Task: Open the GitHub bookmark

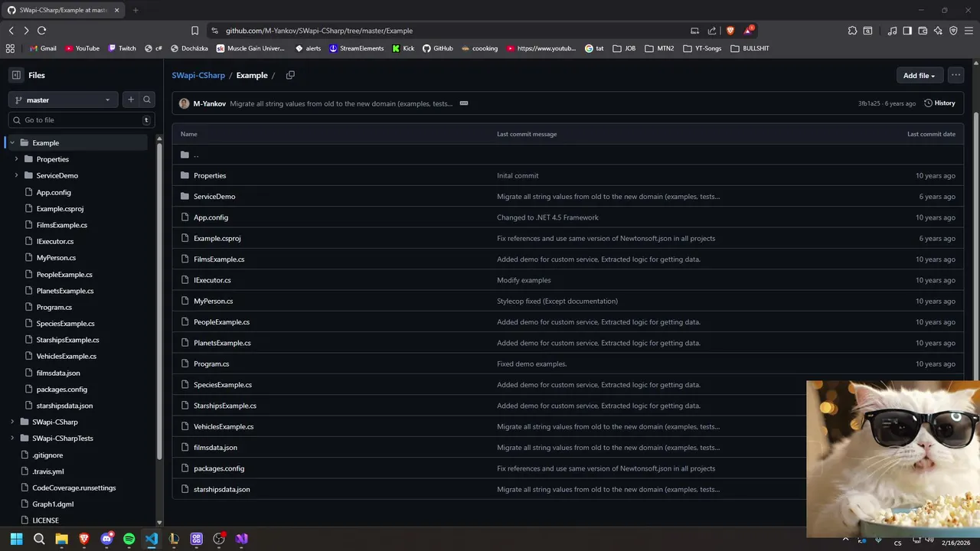Action: (x=438, y=48)
